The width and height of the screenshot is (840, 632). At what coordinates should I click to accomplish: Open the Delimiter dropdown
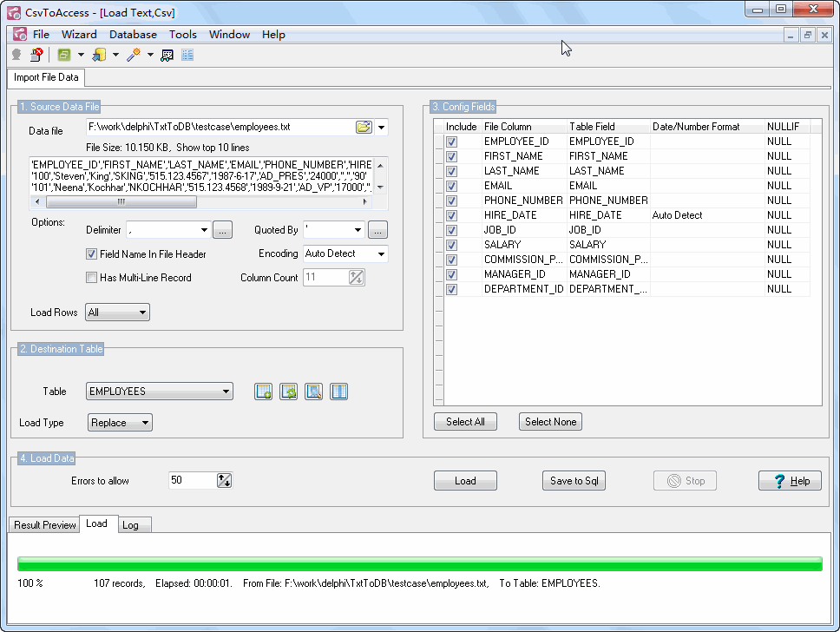[x=204, y=230]
